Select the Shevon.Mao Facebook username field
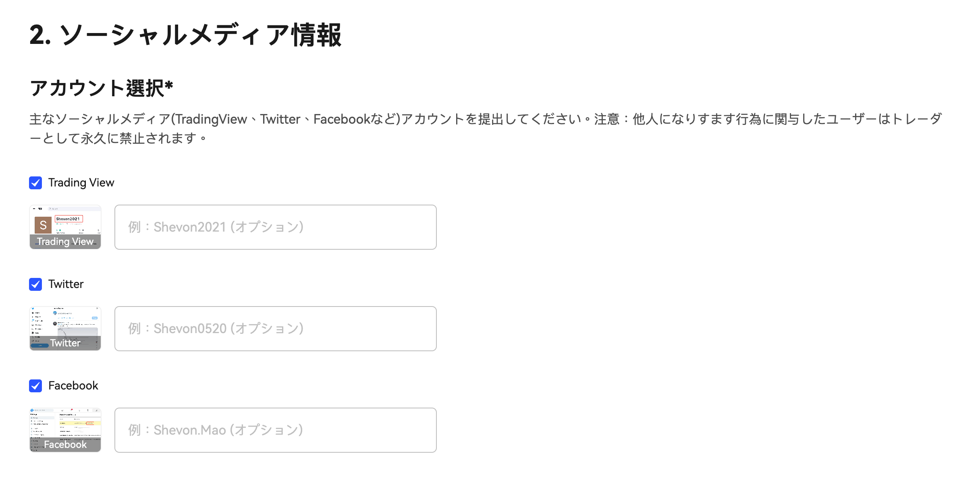The height and width of the screenshot is (493, 980). coord(275,430)
